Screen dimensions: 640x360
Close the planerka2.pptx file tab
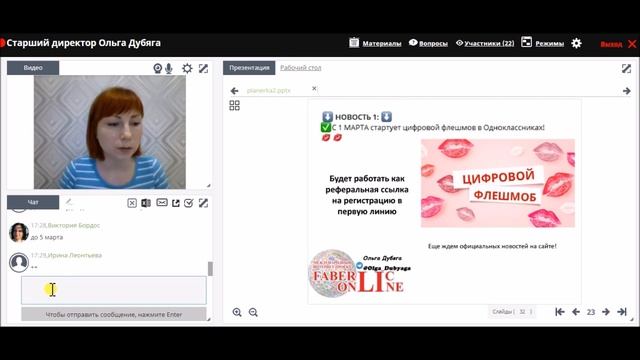(314, 88)
